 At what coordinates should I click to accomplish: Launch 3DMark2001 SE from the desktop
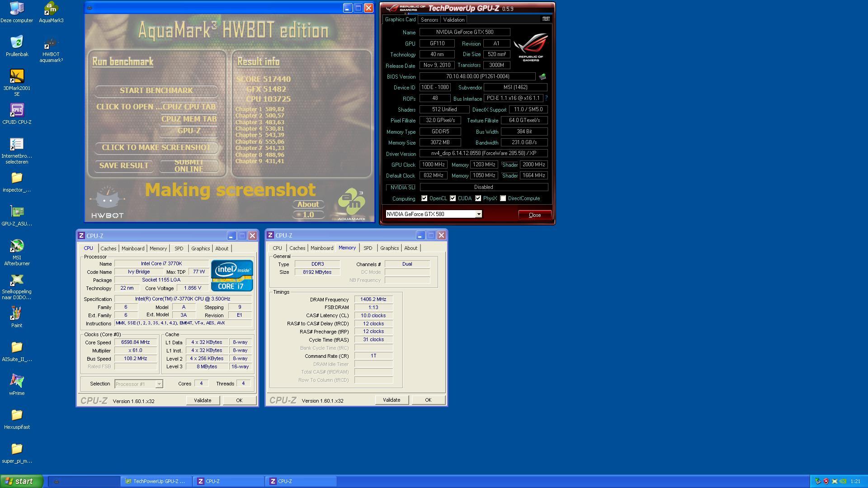coord(17,83)
